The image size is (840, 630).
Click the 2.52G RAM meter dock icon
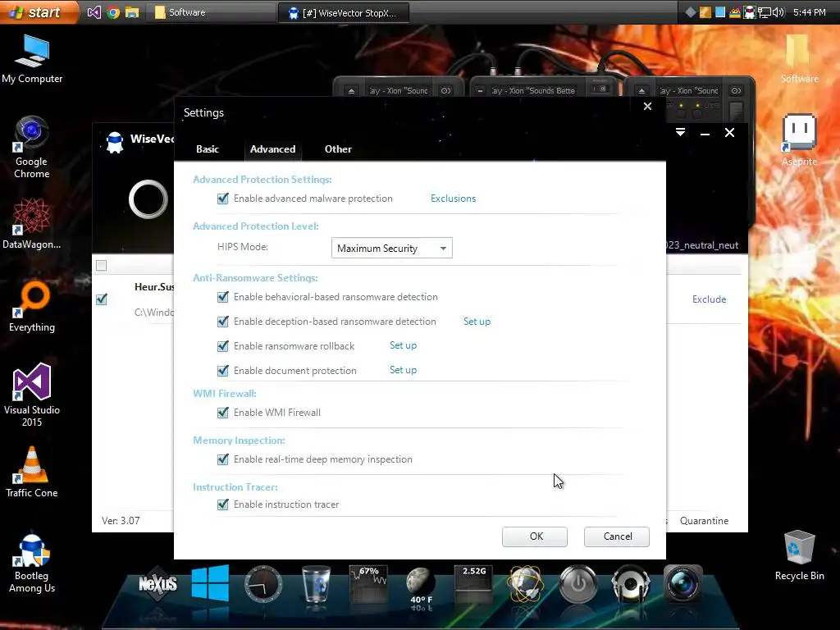pyautogui.click(x=473, y=584)
